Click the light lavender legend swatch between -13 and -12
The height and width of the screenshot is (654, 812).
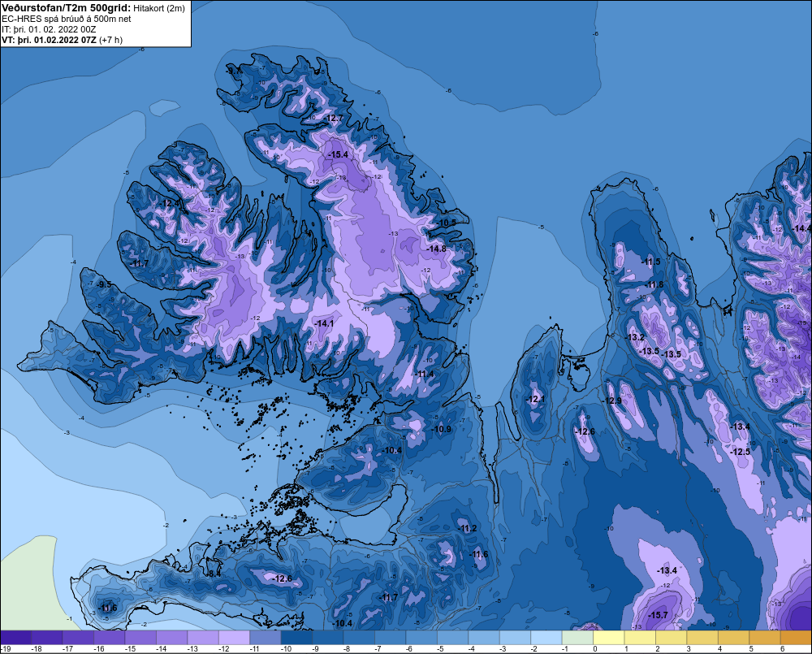click(x=203, y=638)
